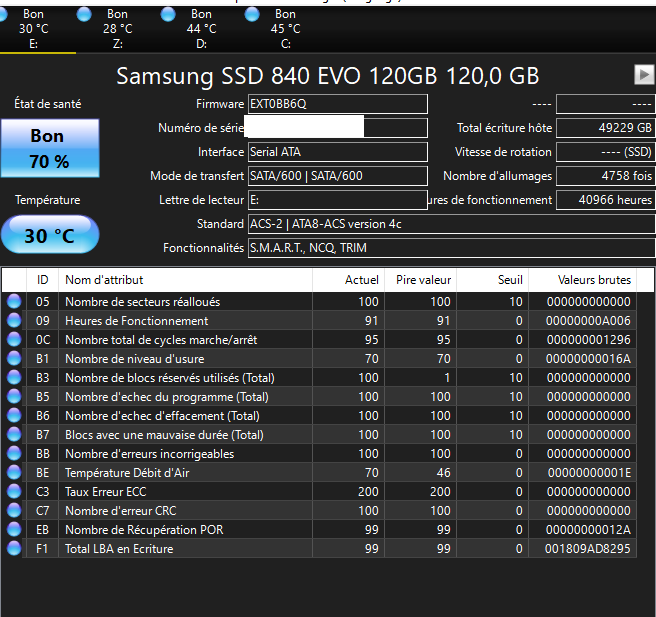
Task: Click raw value 00000000012A
Action: 588,529
